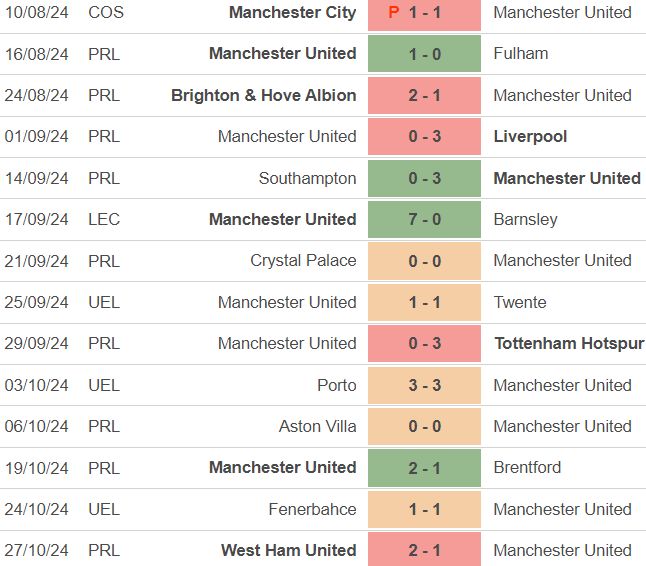Click the 7 - 0 score box
Screen dimensions: 646x566
(x=424, y=220)
